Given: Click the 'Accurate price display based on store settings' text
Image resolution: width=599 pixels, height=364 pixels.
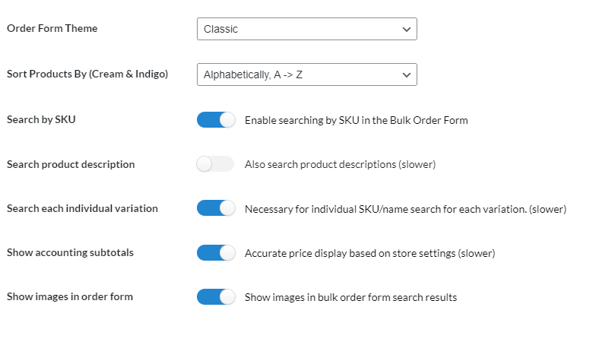Looking at the screenshot, I should [x=369, y=253].
